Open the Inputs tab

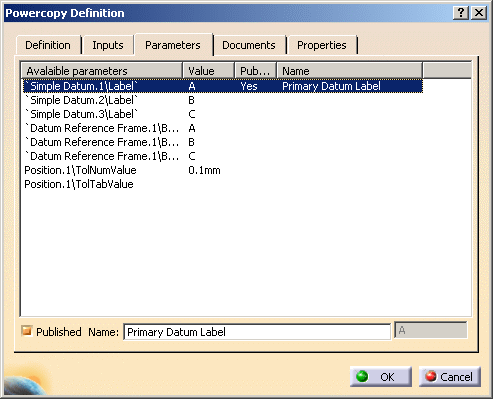coord(108,45)
